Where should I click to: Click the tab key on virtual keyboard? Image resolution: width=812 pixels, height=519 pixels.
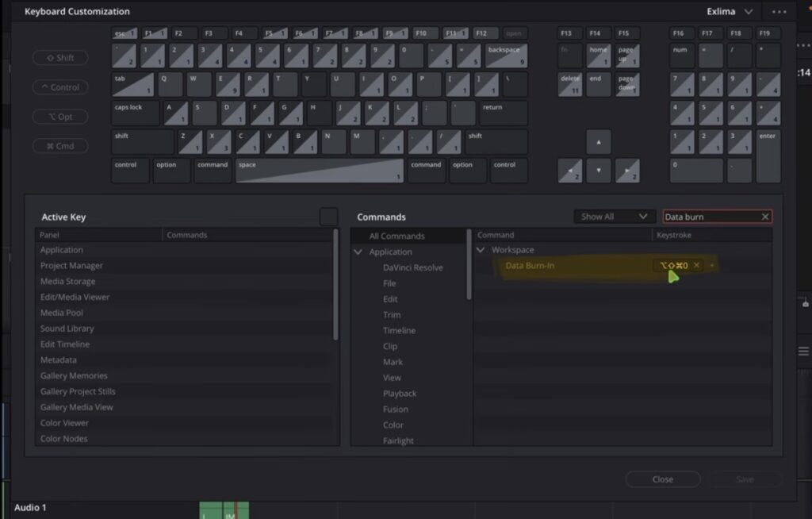(133, 84)
